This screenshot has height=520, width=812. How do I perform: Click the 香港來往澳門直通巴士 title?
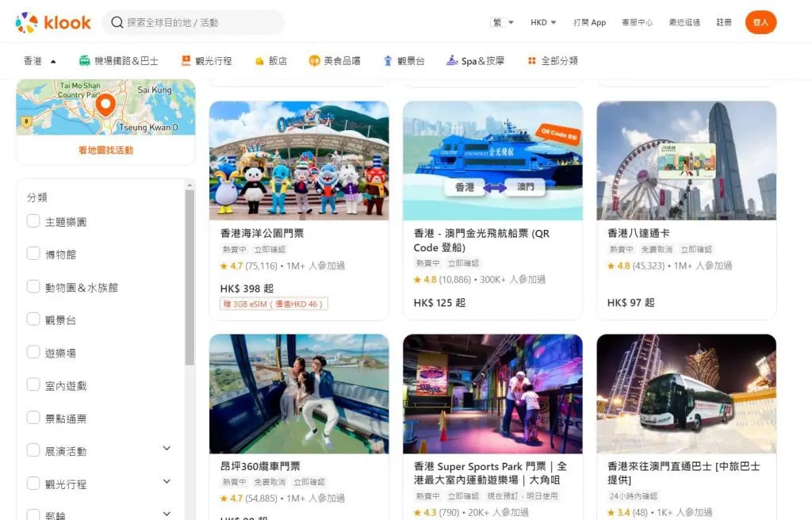pyautogui.click(x=684, y=473)
